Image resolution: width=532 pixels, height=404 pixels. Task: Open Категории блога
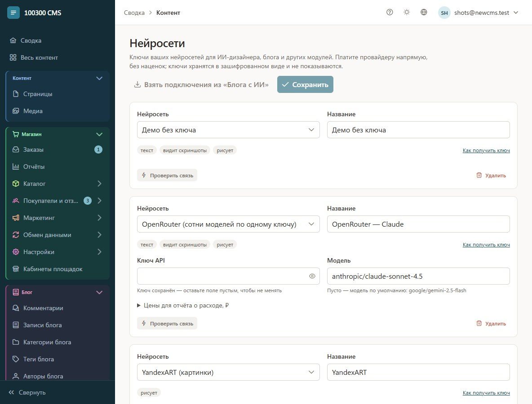click(58, 342)
